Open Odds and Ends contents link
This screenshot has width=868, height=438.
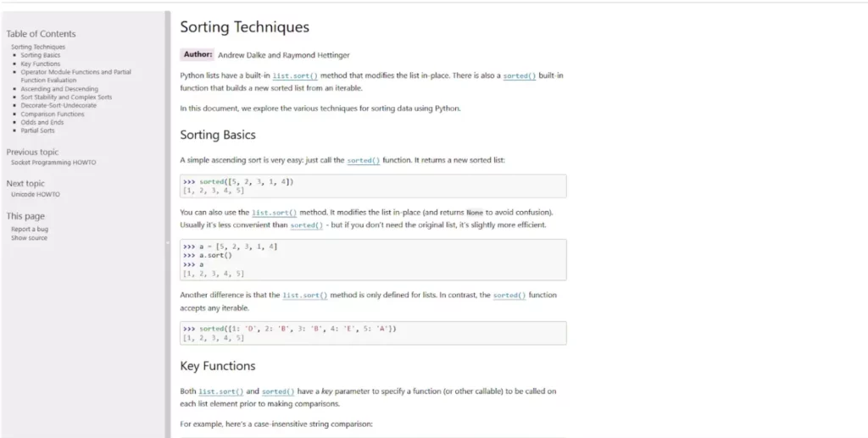tap(42, 122)
